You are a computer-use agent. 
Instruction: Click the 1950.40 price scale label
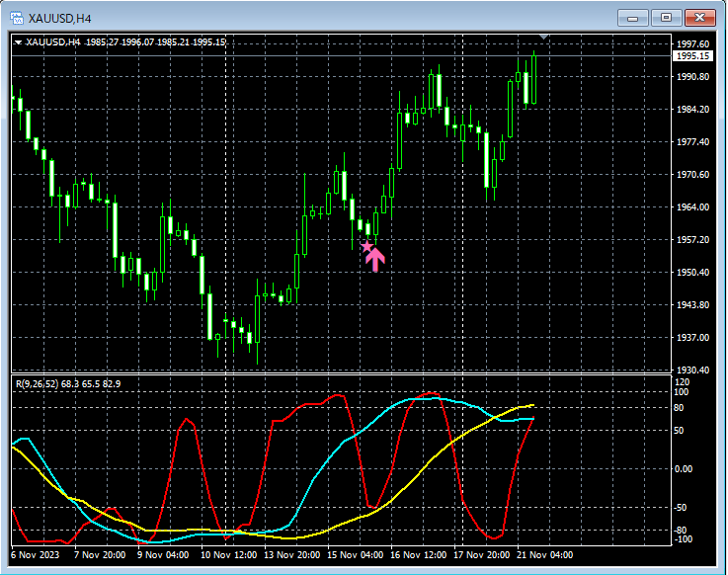click(x=692, y=272)
